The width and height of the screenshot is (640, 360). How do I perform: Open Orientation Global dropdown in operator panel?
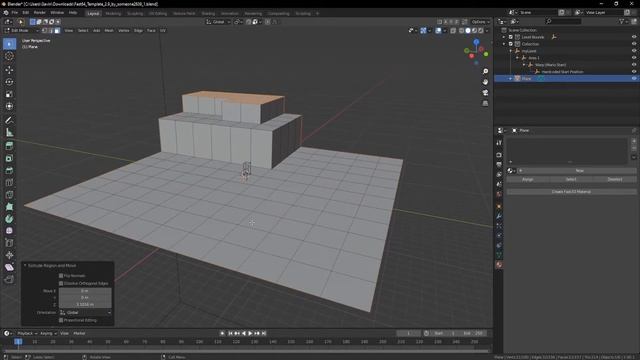coord(85,313)
